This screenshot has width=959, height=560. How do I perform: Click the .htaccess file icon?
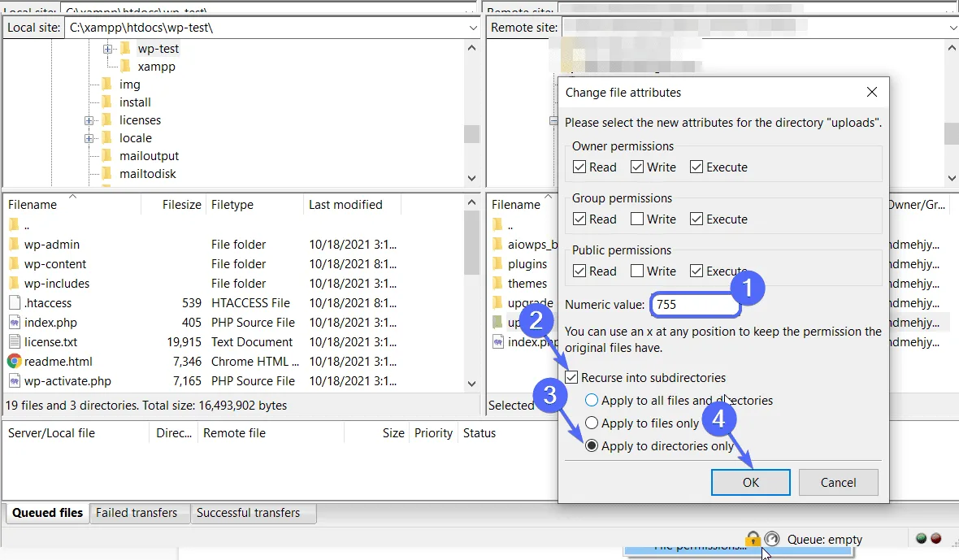click(15, 302)
